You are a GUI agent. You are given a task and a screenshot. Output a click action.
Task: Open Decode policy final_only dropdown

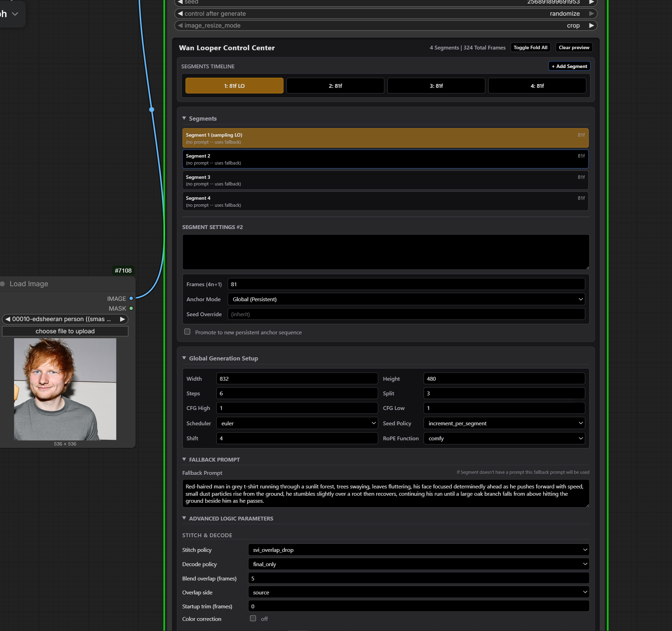point(419,564)
